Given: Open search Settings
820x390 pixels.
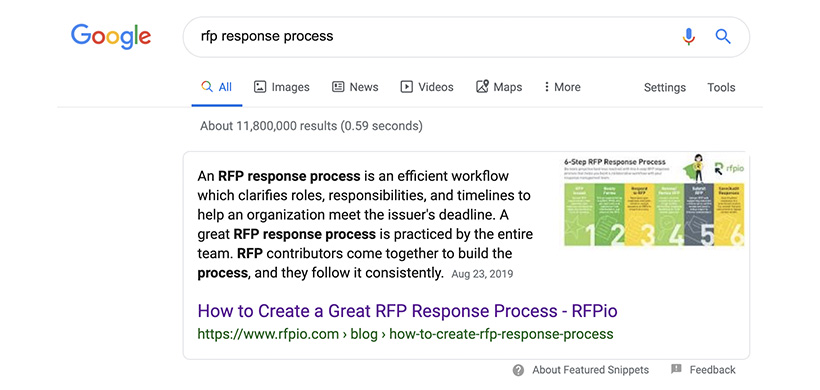Looking at the screenshot, I should click(665, 88).
